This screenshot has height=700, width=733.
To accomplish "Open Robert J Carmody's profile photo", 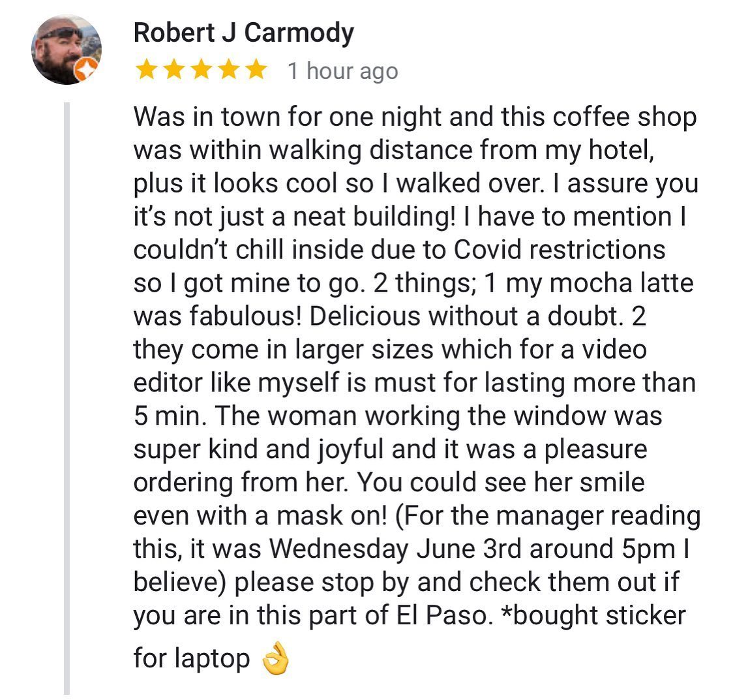I will [x=67, y=50].
